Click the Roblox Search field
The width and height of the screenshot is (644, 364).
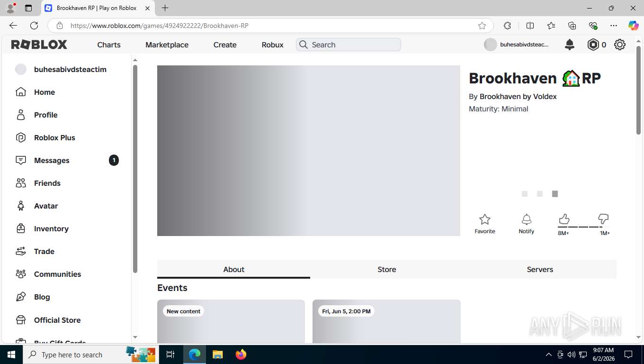click(349, 45)
